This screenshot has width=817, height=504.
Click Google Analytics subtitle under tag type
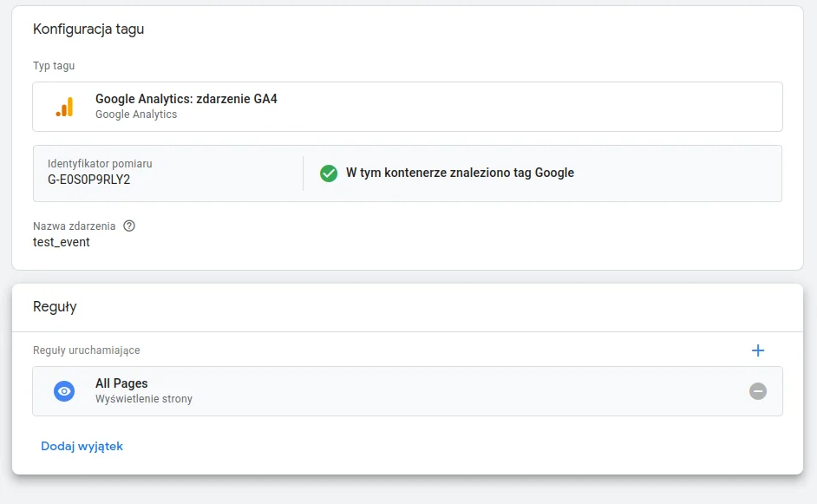(136, 115)
